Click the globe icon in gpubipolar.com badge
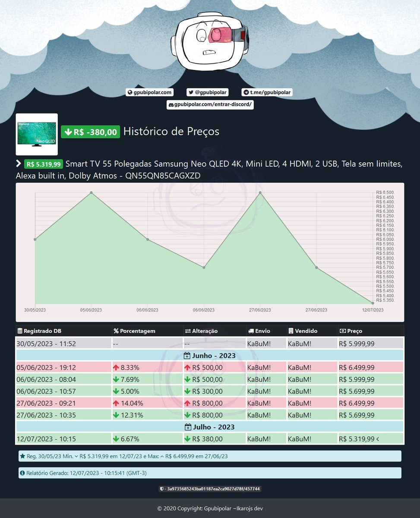This screenshot has height=518, width=420. (129, 92)
